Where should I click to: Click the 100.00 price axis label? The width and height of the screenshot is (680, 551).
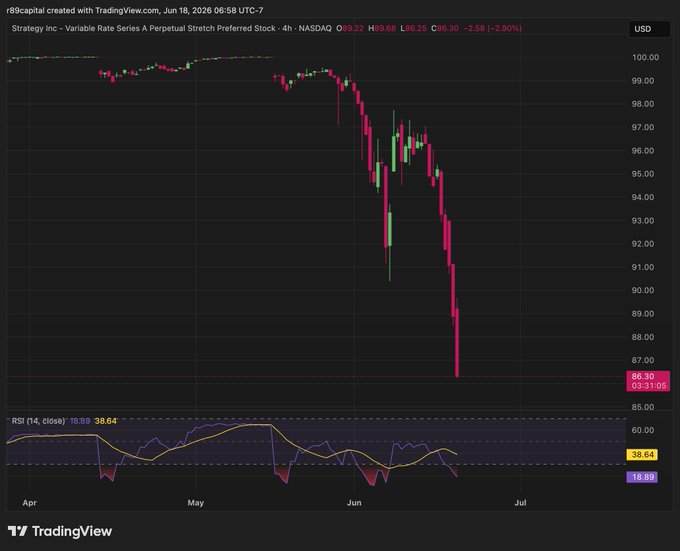point(645,57)
